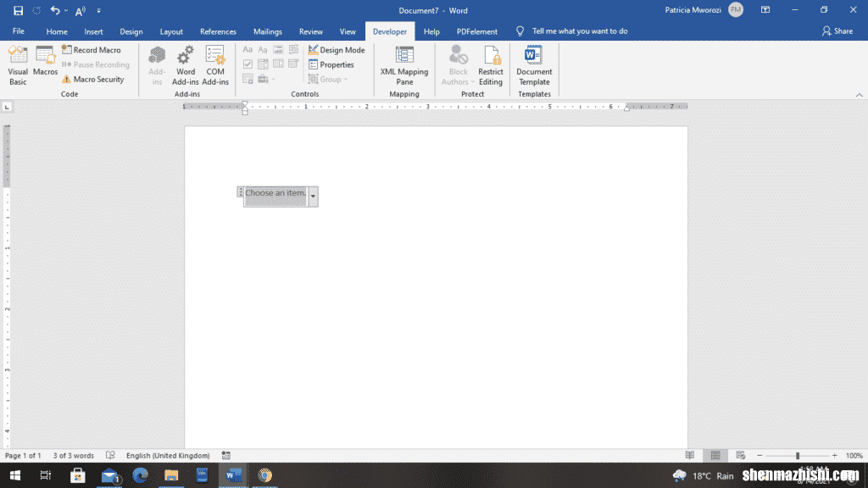Open COM Add-ins dialog

215,65
